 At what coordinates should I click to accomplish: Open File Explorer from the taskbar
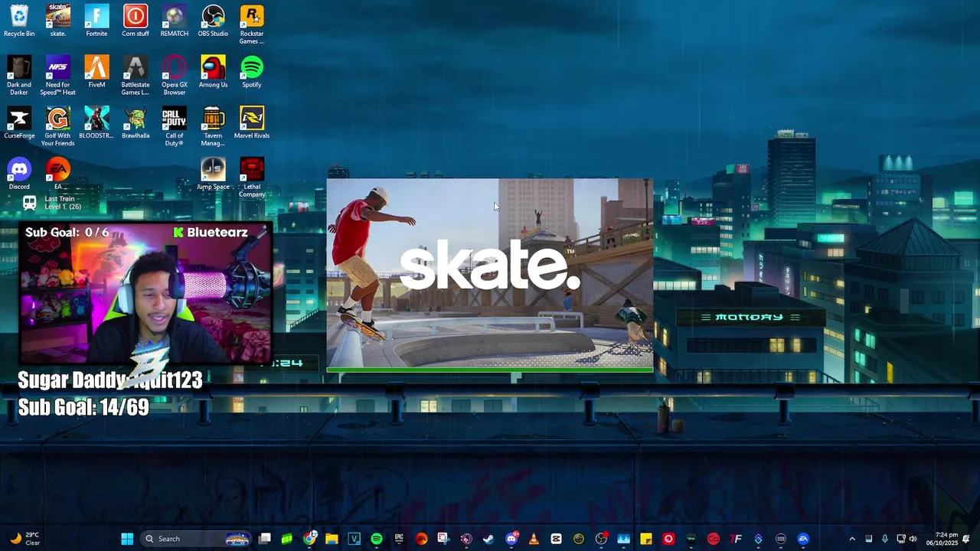(332, 539)
